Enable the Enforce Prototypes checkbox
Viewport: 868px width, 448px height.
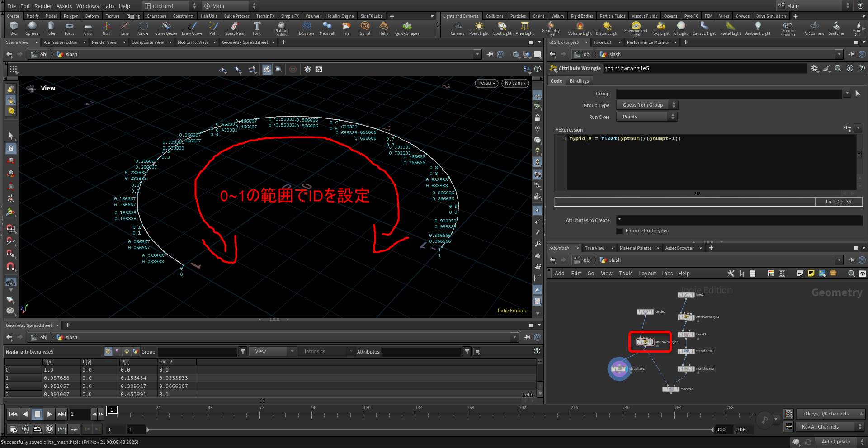pyautogui.click(x=620, y=231)
